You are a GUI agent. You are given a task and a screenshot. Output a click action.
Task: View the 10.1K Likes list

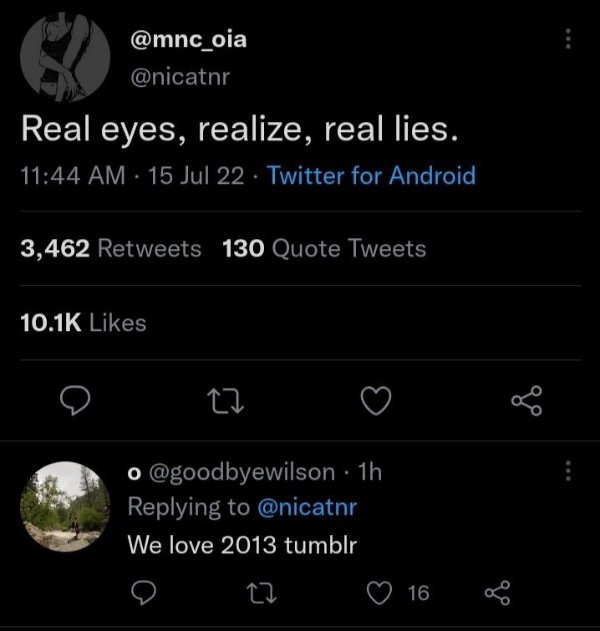(83, 323)
